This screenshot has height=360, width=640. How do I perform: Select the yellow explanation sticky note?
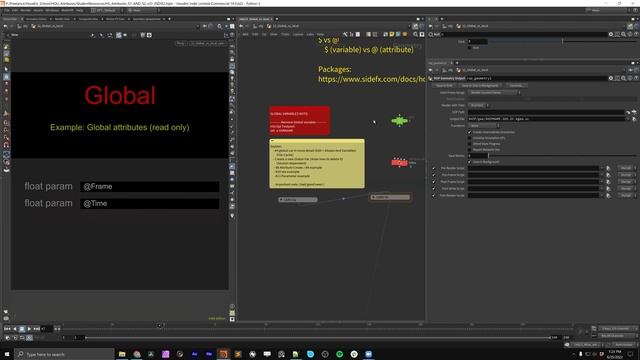tap(317, 164)
